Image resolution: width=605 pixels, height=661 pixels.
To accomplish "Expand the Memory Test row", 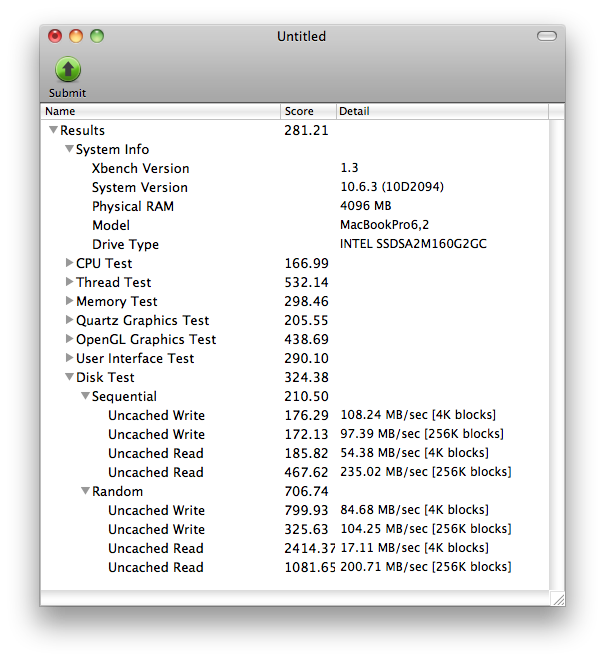I will point(70,301).
